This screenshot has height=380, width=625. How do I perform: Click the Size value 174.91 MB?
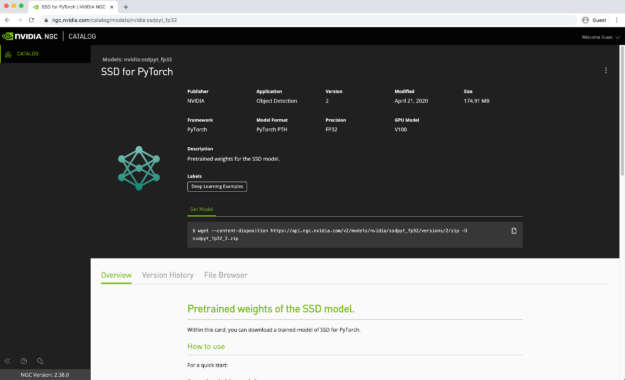tap(476, 101)
